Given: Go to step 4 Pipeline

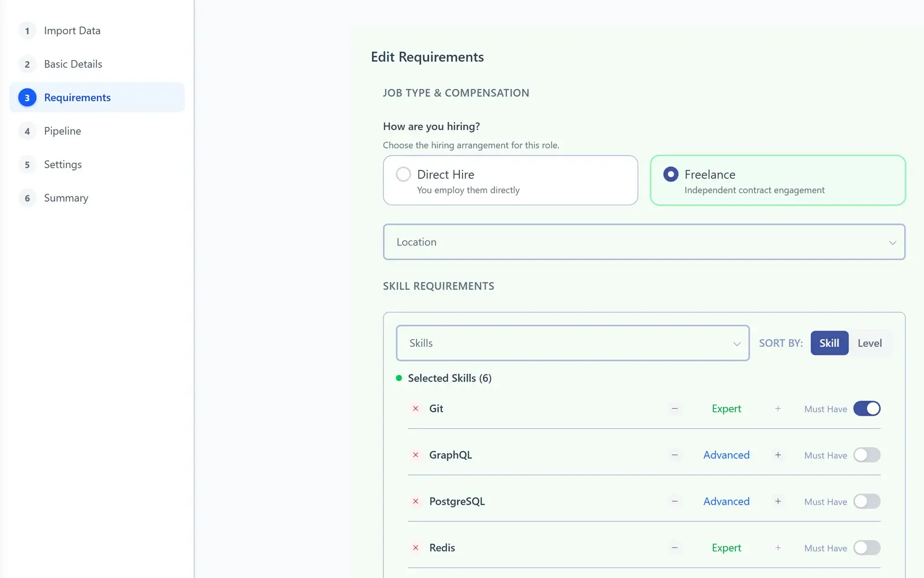Looking at the screenshot, I should [x=97, y=131].
